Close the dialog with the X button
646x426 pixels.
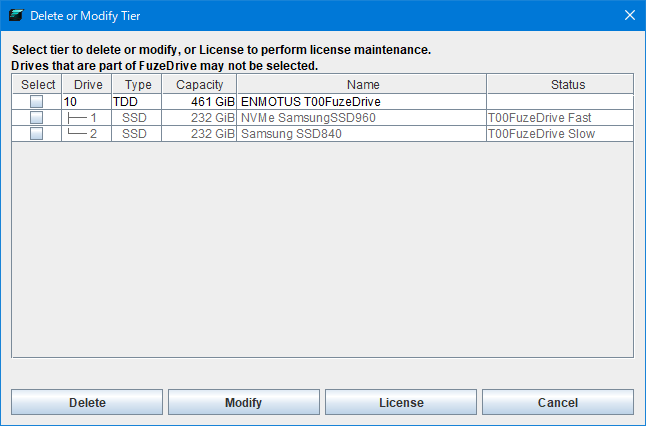pos(630,16)
